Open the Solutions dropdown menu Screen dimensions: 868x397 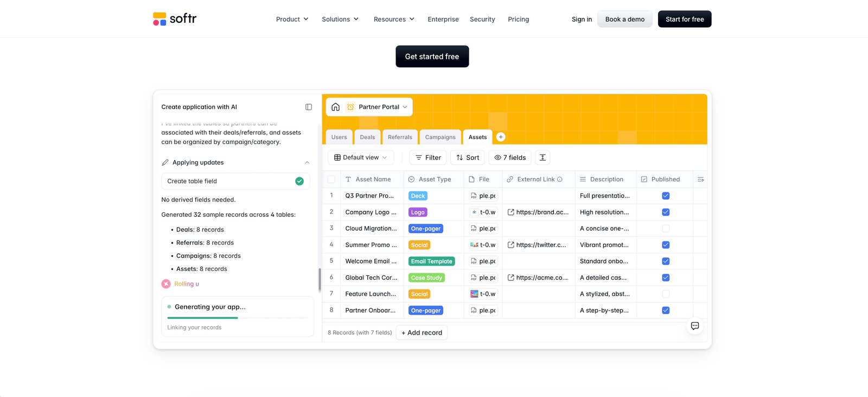coord(340,19)
